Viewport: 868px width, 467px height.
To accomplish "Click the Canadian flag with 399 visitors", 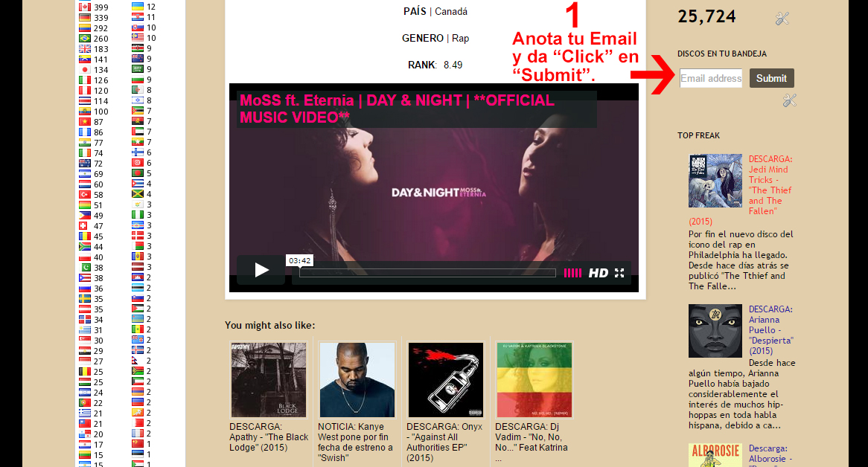I will coord(85,7).
